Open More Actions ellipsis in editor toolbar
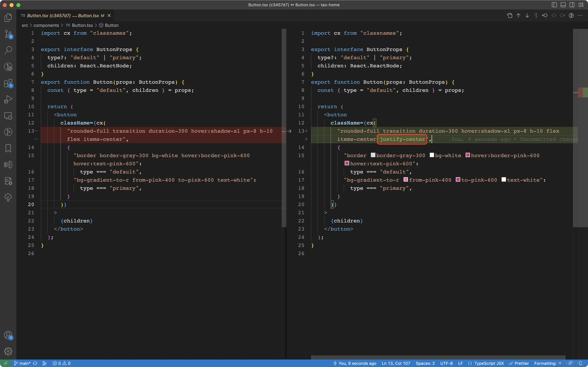 coord(580,16)
